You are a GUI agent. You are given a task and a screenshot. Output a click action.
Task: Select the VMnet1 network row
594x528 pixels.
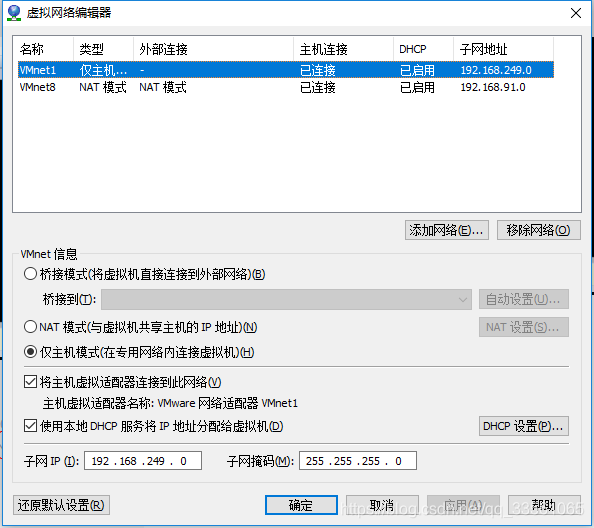(x=286, y=70)
